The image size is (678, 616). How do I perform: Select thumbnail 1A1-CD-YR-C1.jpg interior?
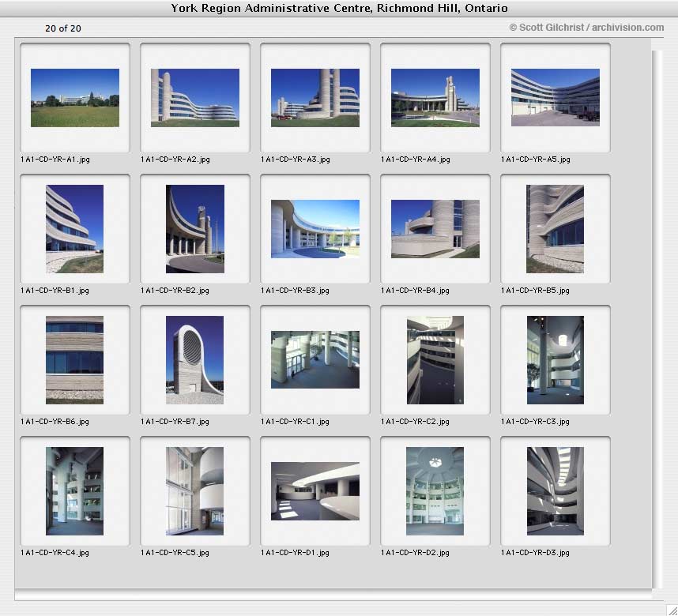315,359
